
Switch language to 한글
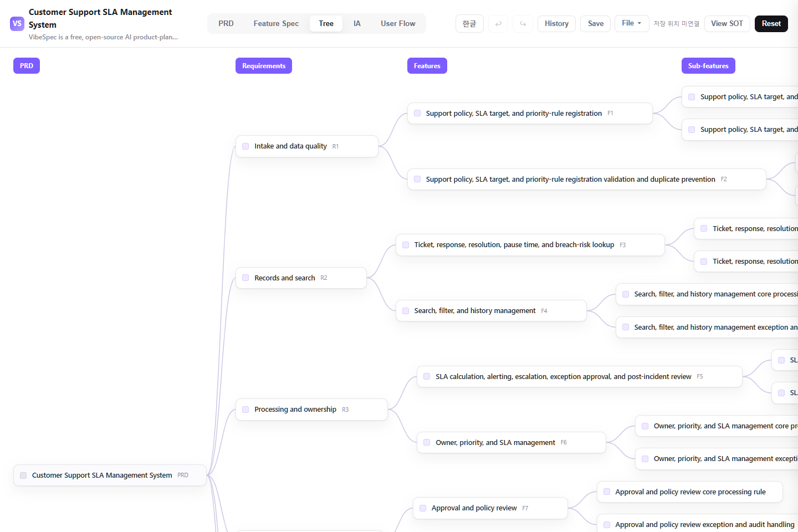[x=469, y=24]
